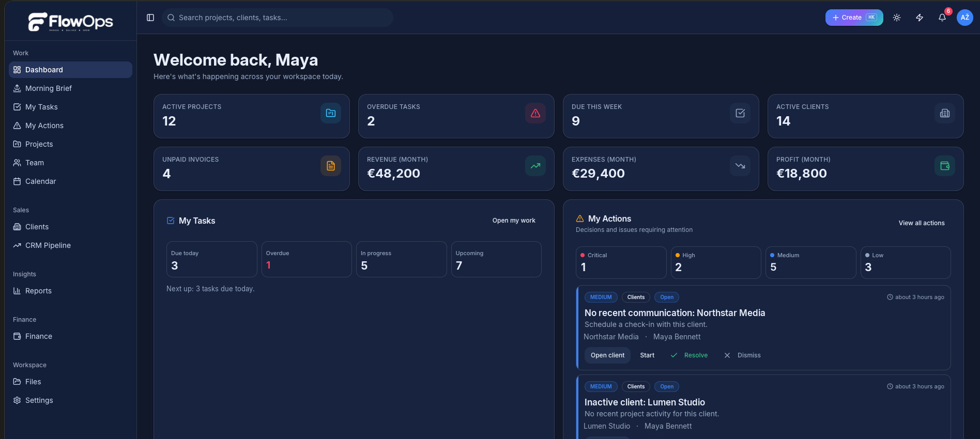Screen dimensions: 980x439
Task: Open Team page
Action: click(x=70, y=163)
